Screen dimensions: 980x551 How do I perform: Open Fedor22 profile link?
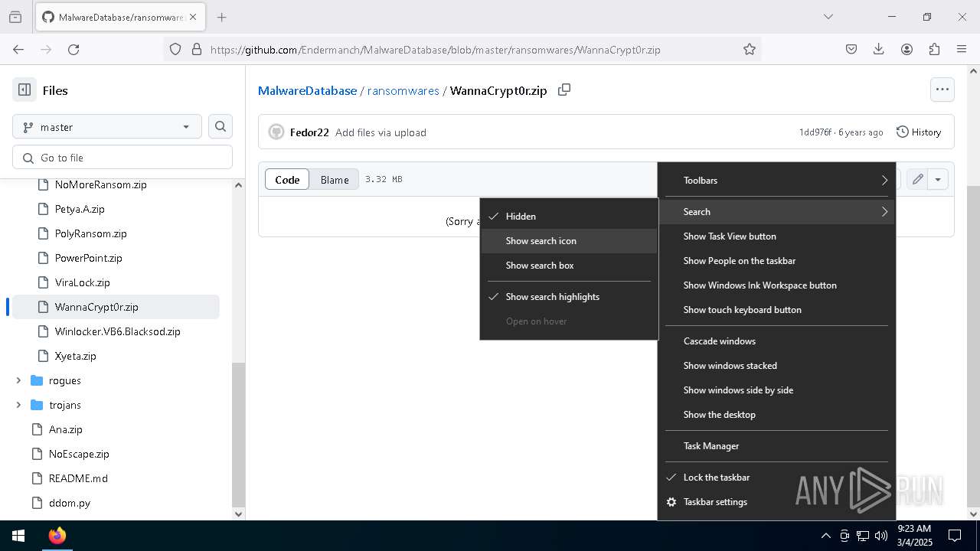coord(309,132)
